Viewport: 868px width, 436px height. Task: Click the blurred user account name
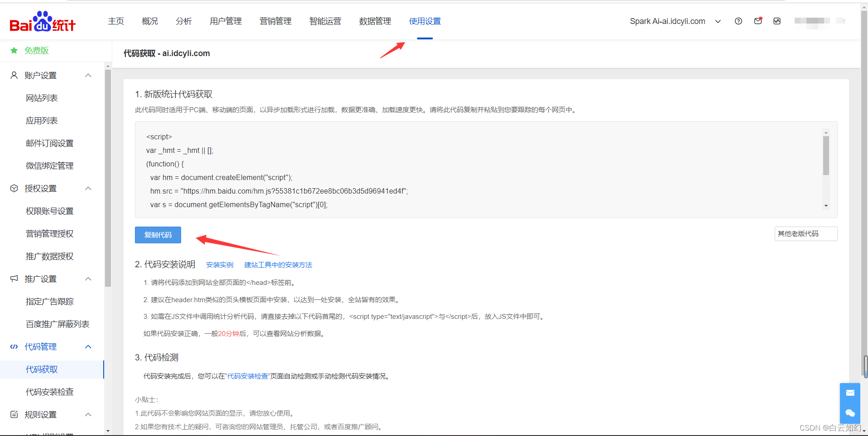coord(812,21)
